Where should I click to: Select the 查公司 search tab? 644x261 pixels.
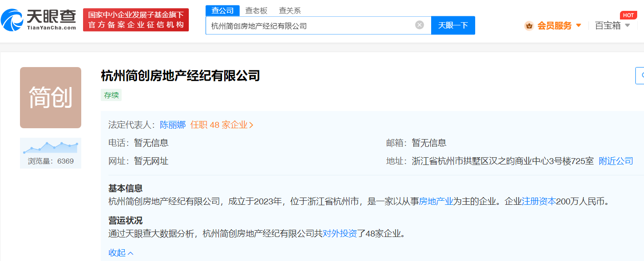222,10
